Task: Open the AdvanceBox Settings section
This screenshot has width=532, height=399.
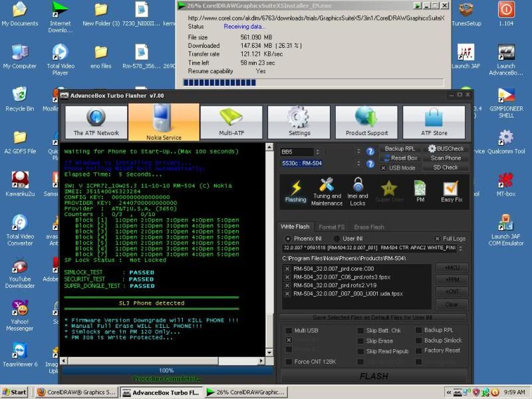Action: tap(299, 122)
